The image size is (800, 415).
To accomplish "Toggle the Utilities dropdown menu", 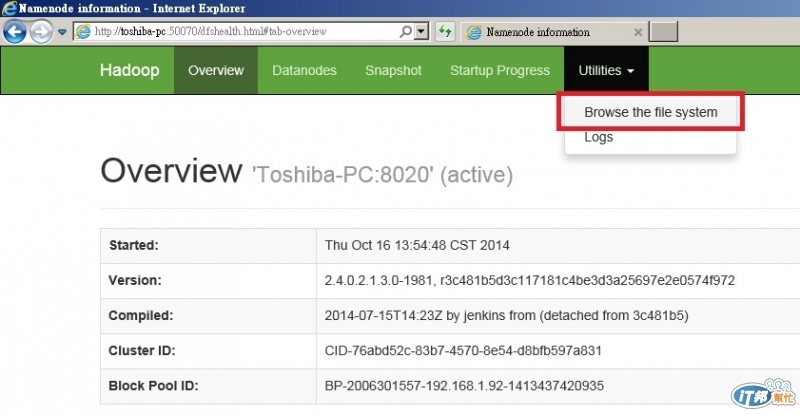I will tap(606, 70).
